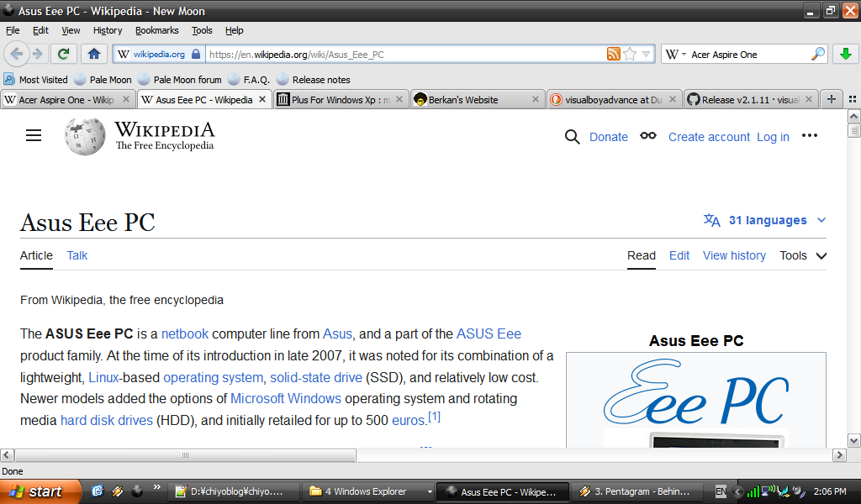Start search with the magnifier icon in search box
Image resolution: width=861 pixels, height=504 pixels.
(x=818, y=54)
